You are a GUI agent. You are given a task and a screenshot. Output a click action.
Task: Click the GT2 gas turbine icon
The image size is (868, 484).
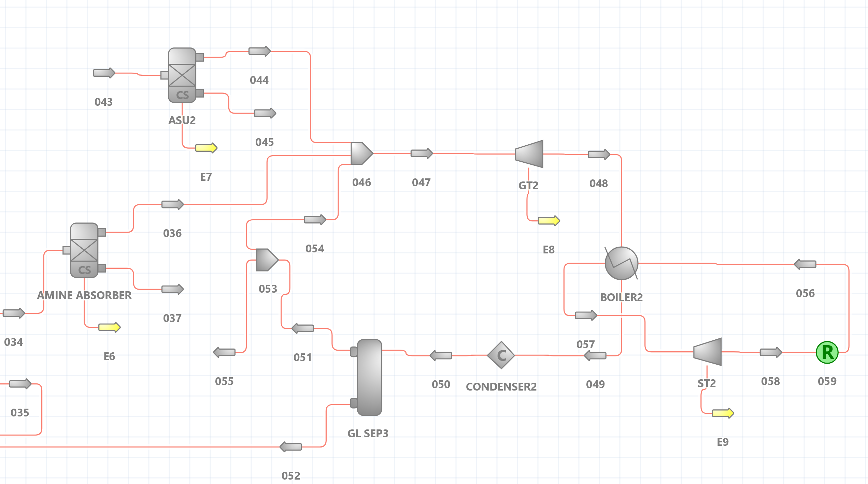(529, 154)
